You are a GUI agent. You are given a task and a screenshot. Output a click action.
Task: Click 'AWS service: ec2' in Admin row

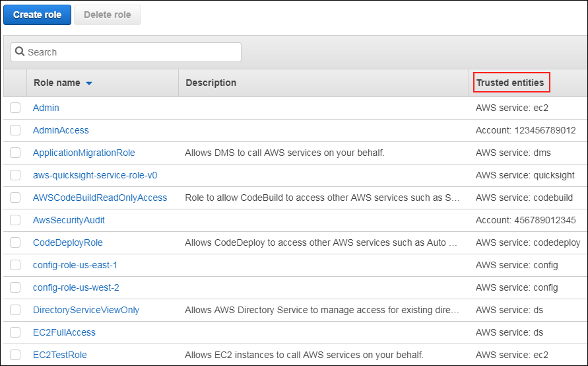pos(512,108)
